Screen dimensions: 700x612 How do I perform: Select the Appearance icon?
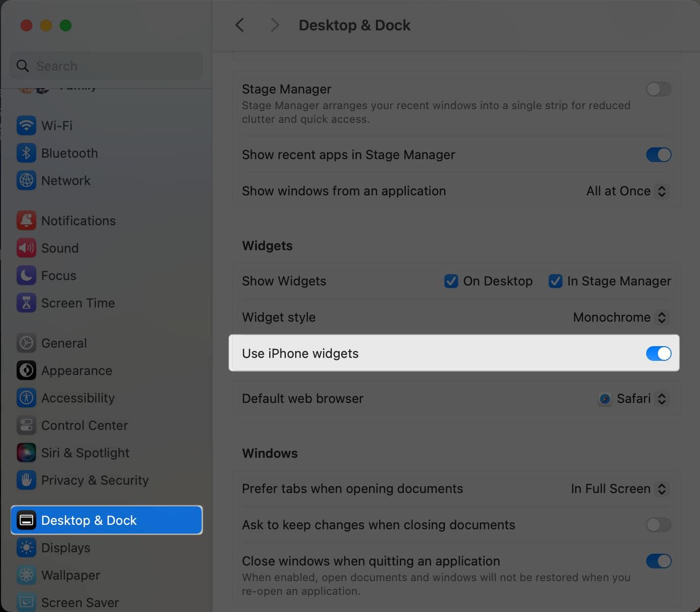pos(26,371)
